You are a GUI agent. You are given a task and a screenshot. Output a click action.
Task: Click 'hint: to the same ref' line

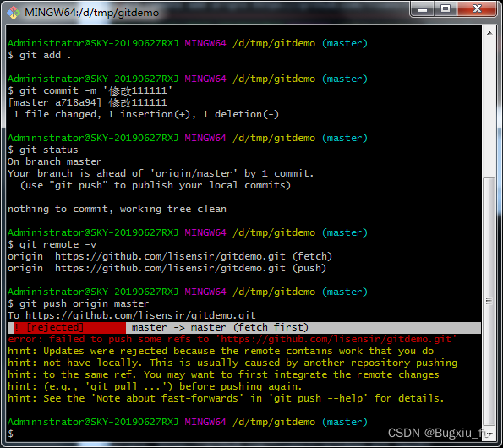(x=223, y=375)
